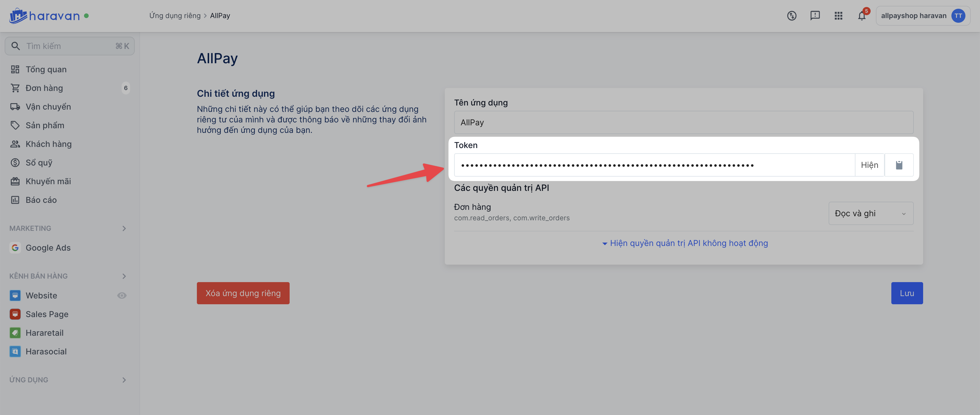
Task: Click the TT user avatar
Action: 958,15
